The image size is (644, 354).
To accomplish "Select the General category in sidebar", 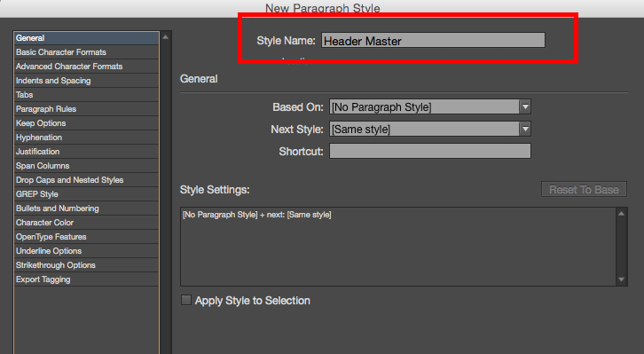I will 86,38.
